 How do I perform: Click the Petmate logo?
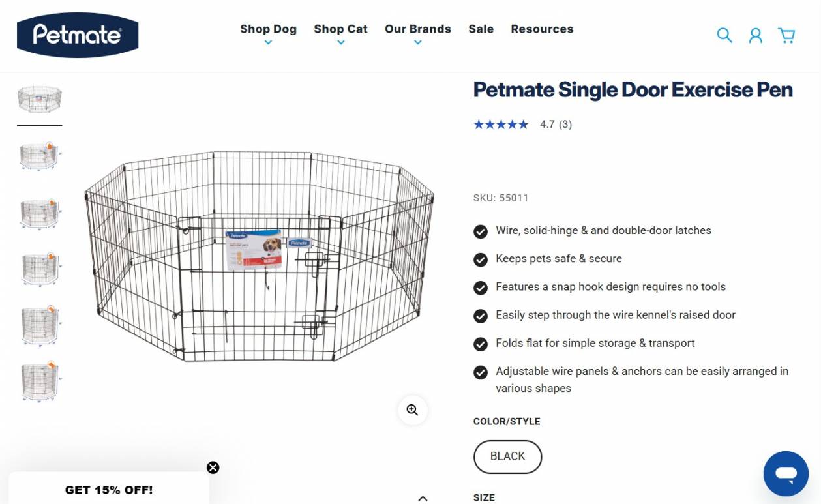[78, 35]
